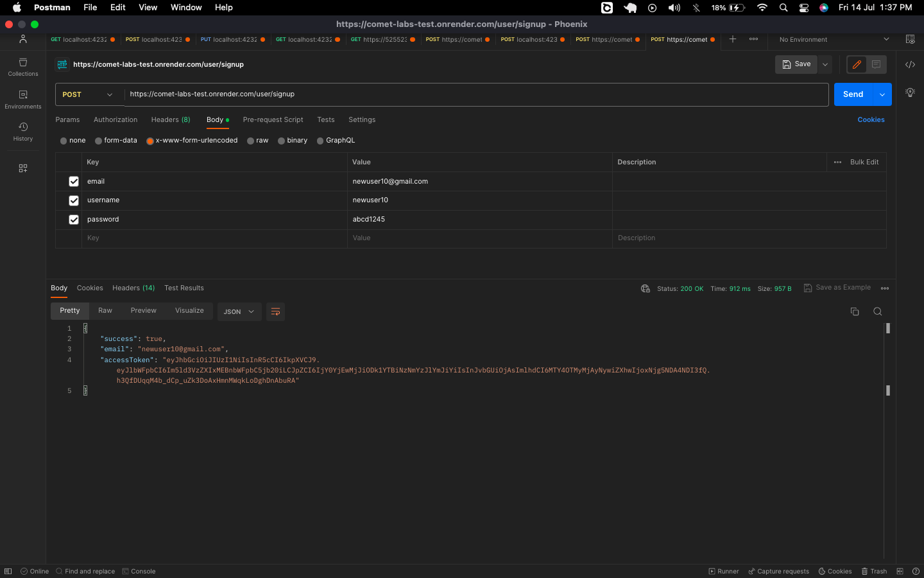Open the comments icon beside pencil
The image size is (924, 578).
876,64
